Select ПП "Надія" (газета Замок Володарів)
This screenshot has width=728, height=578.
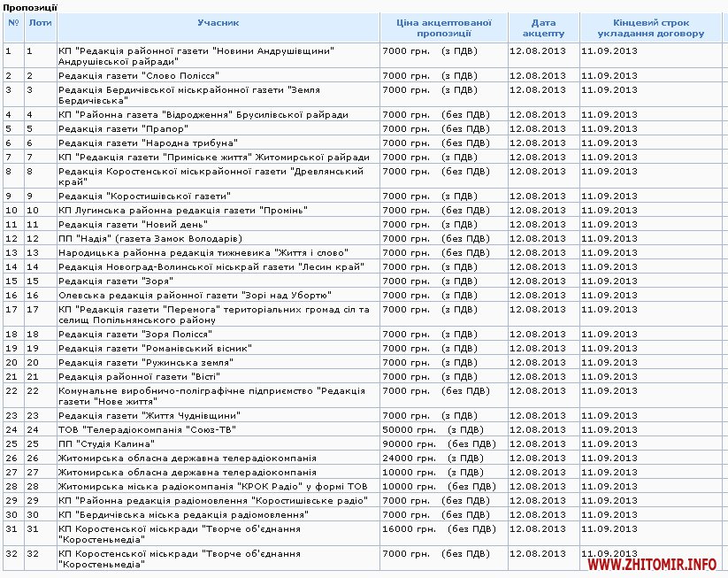click(x=149, y=238)
